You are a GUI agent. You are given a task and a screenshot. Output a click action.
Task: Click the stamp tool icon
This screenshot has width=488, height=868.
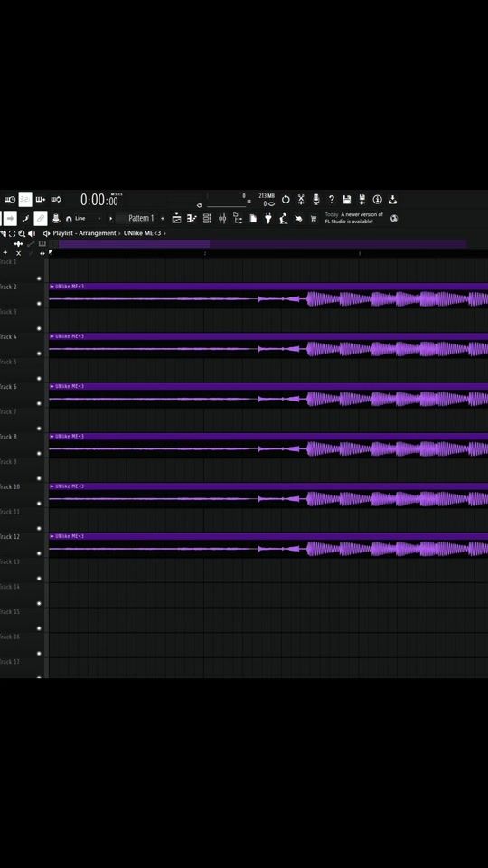tap(56, 218)
